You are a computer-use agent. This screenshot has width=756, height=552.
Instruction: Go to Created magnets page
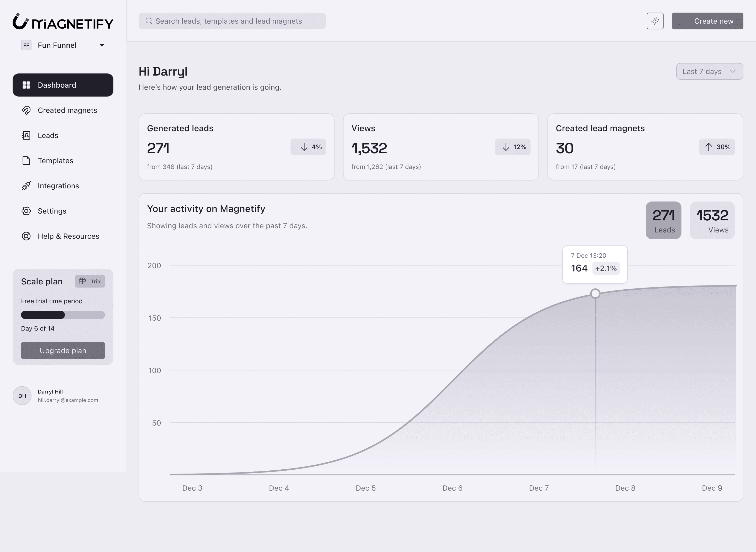(67, 110)
